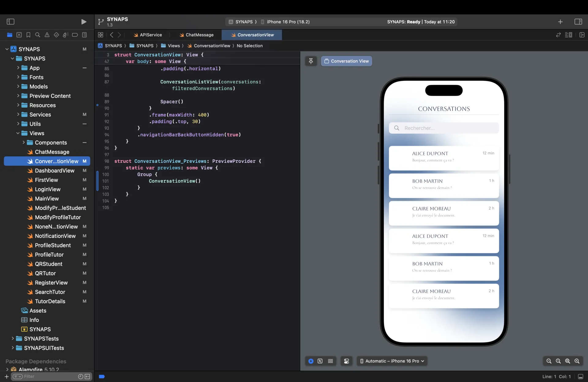The image size is (588, 382).
Task: Click the related items grid icon
Action: coord(100,35)
